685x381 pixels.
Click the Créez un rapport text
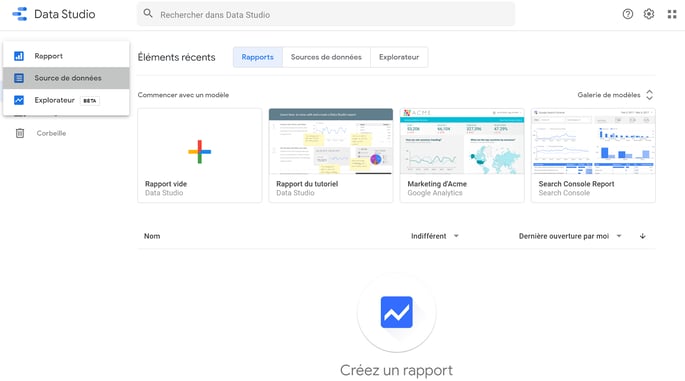[396, 370]
